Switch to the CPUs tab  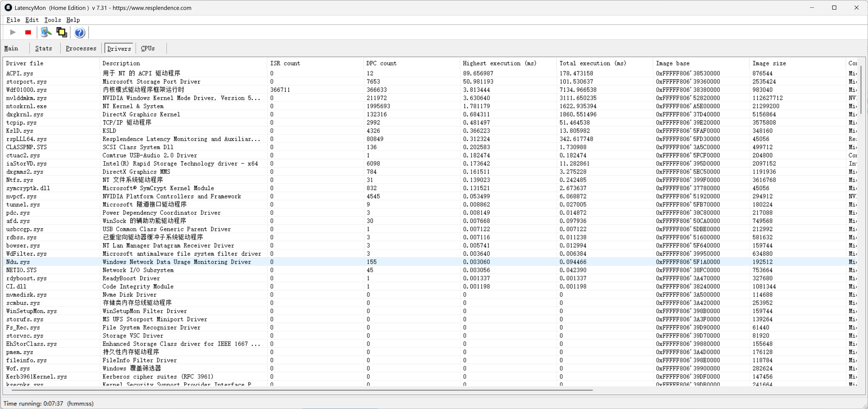148,48
